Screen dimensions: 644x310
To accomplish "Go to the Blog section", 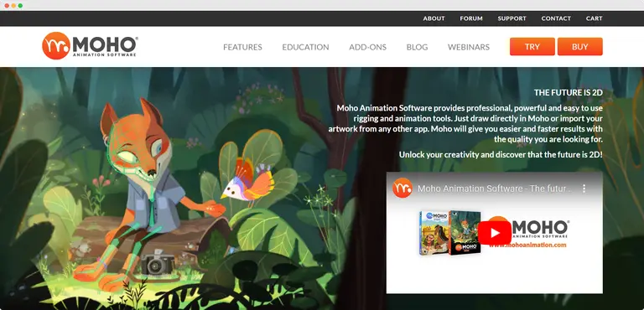I will point(417,47).
